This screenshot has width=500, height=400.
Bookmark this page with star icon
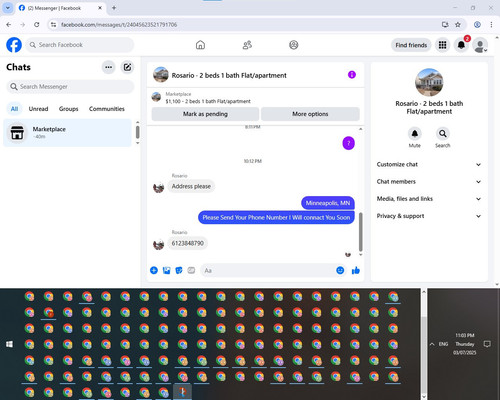(x=458, y=25)
